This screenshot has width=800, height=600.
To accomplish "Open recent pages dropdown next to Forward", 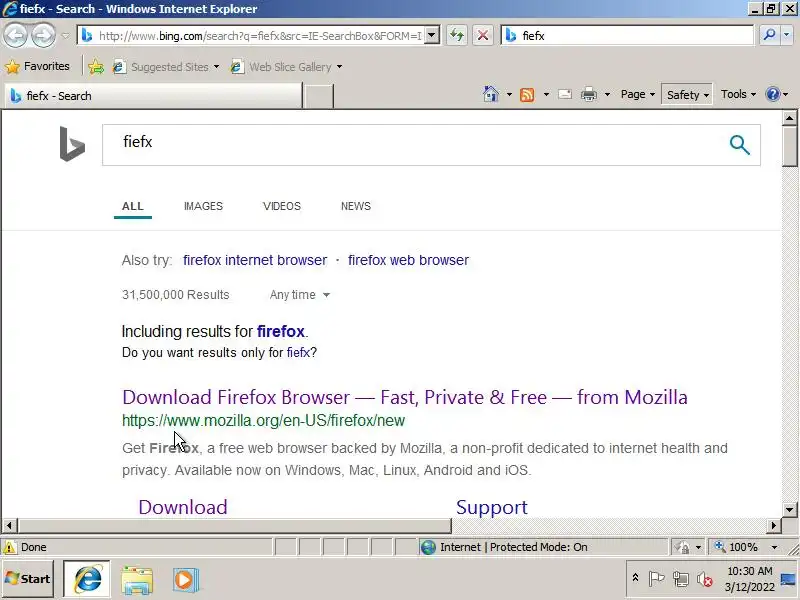I will coord(65,36).
